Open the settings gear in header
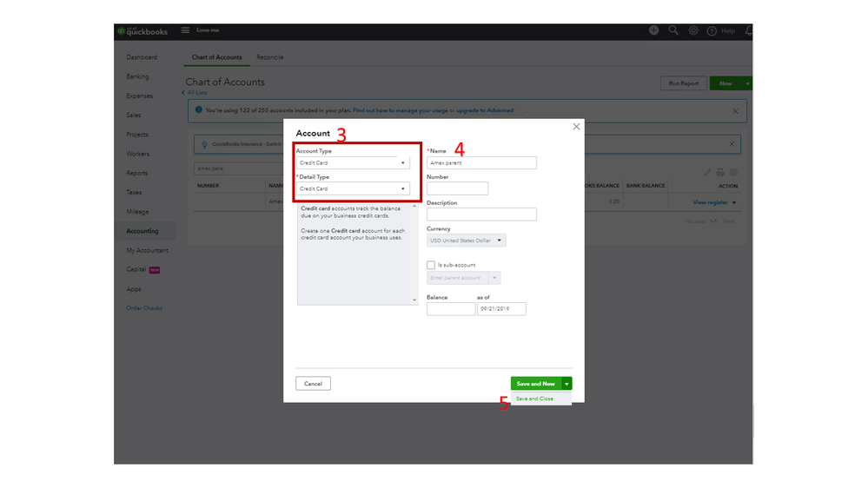868x488 pixels. [x=693, y=30]
